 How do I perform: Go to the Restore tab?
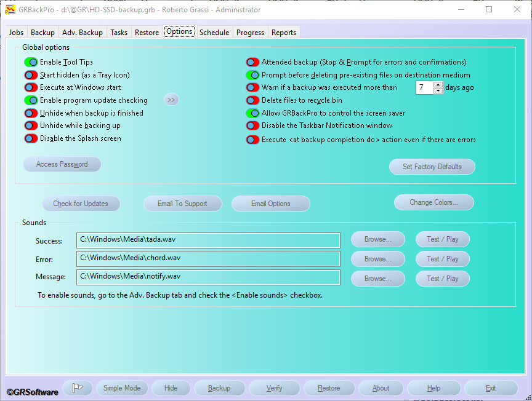147,33
